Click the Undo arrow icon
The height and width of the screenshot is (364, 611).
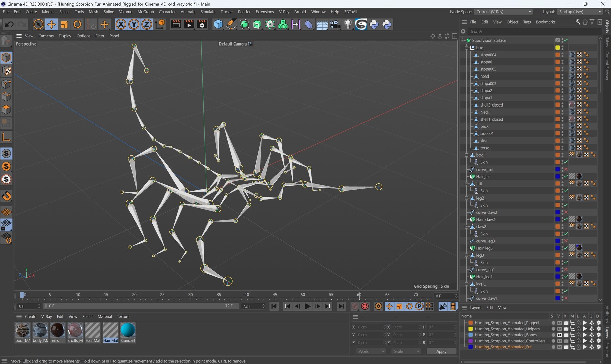click(9, 24)
